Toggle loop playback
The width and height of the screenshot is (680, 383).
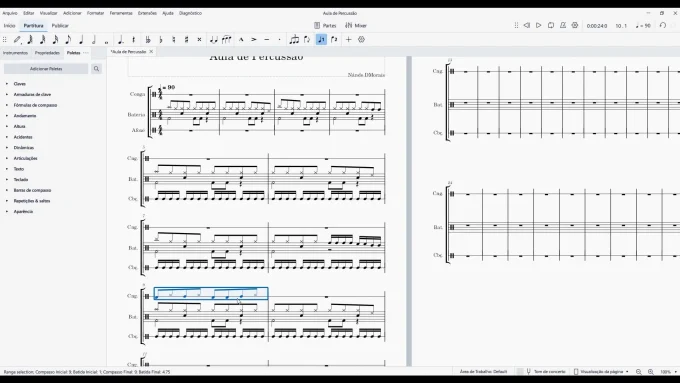click(x=551, y=26)
